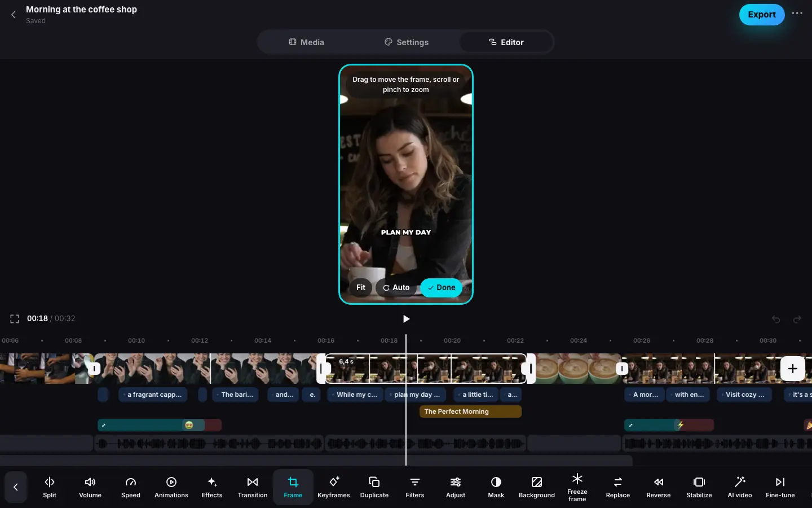Open the Filters tool

[415, 487]
